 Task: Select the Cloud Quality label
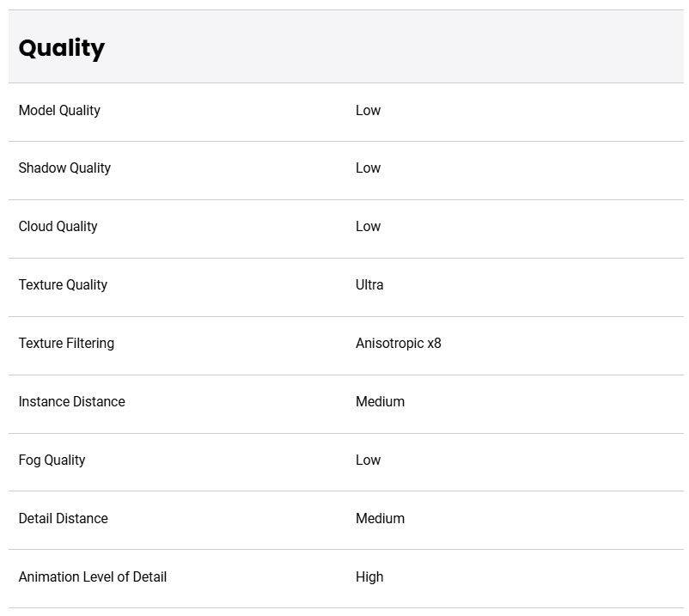[x=58, y=226]
